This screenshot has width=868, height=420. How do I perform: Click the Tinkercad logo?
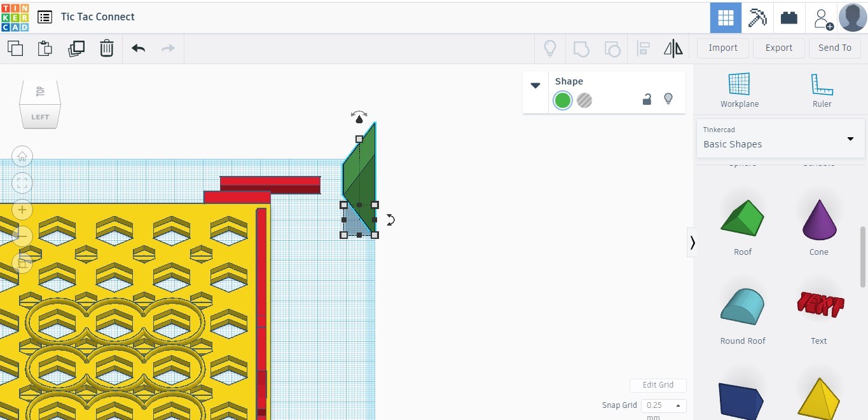coord(15,17)
